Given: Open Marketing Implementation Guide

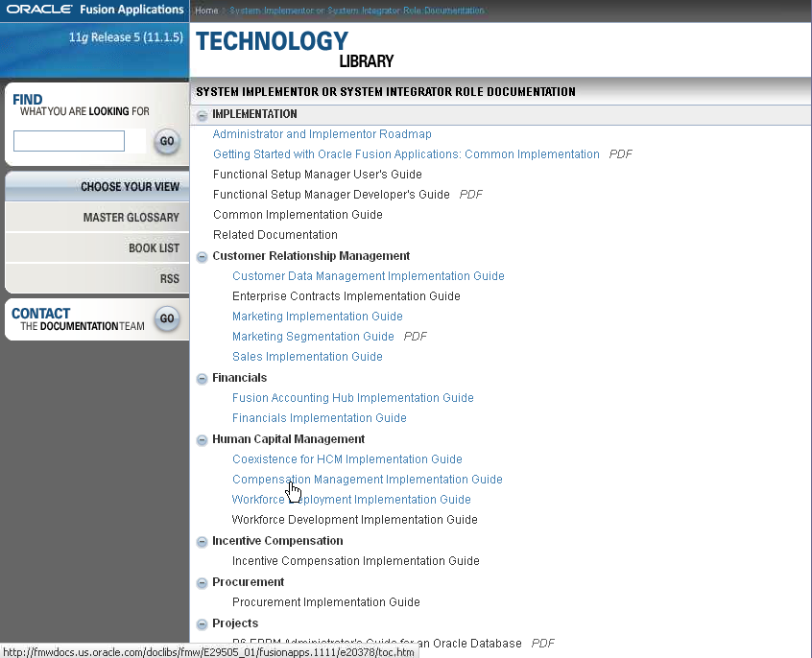Looking at the screenshot, I should coord(318,317).
